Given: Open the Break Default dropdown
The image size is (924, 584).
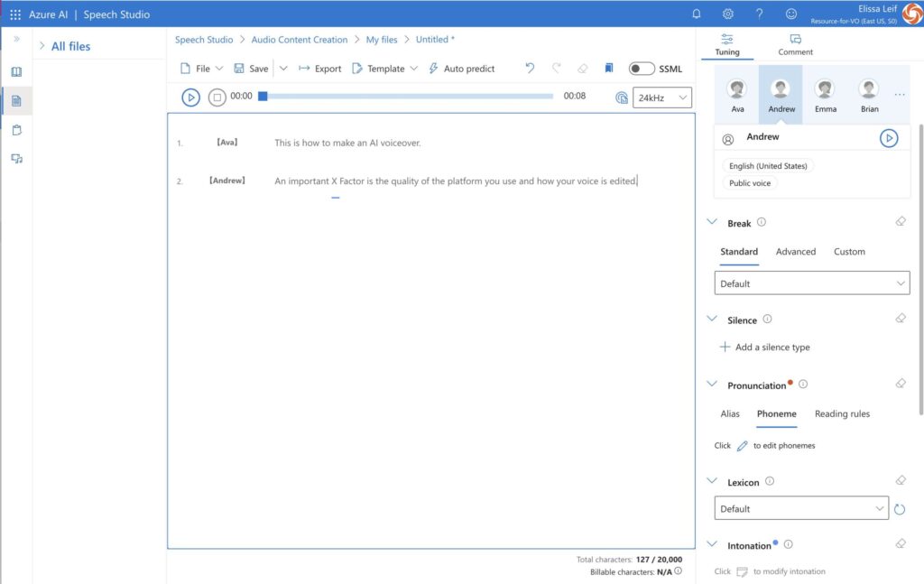Looking at the screenshot, I should click(x=812, y=283).
